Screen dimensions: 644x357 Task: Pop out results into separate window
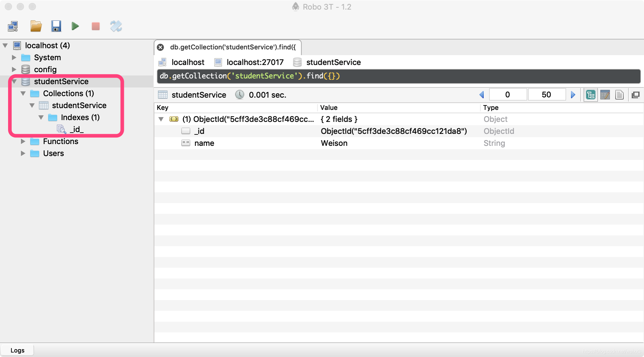click(x=635, y=95)
